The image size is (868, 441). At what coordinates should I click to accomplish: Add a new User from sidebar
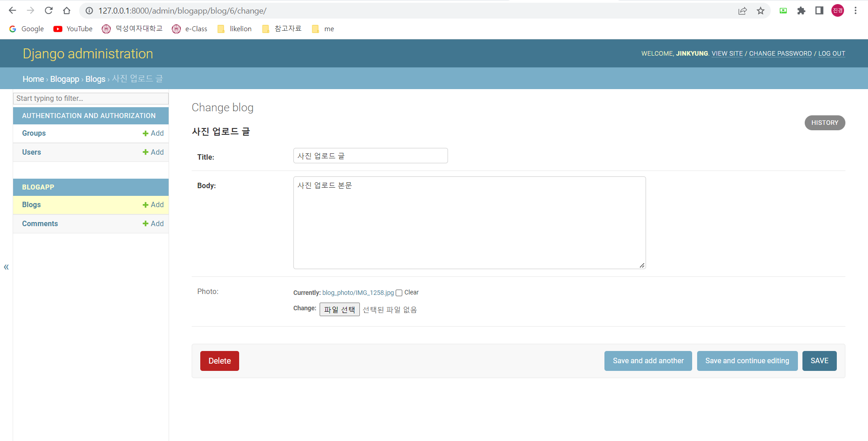[153, 152]
